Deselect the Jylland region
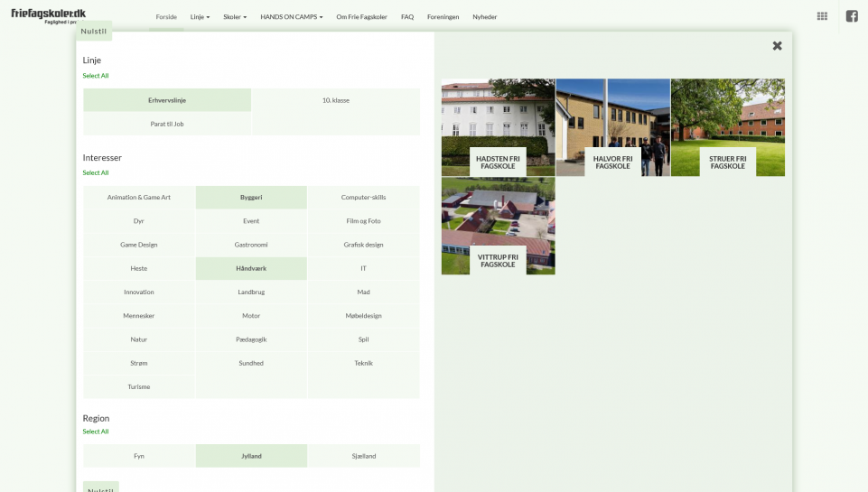This screenshot has width=868, height=492. click(251, 456)
